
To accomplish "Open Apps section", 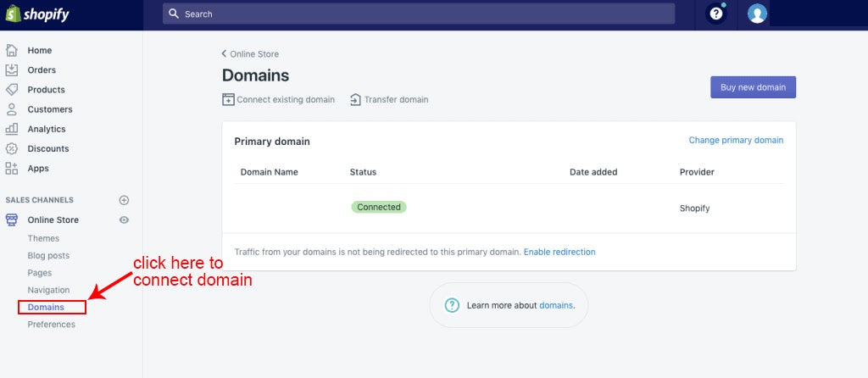I will pyautogui.click(x=38, y=169).
